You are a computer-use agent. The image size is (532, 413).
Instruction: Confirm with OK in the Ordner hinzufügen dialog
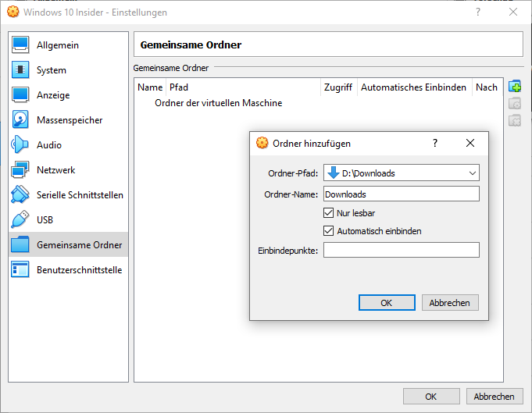coord(386,303)
